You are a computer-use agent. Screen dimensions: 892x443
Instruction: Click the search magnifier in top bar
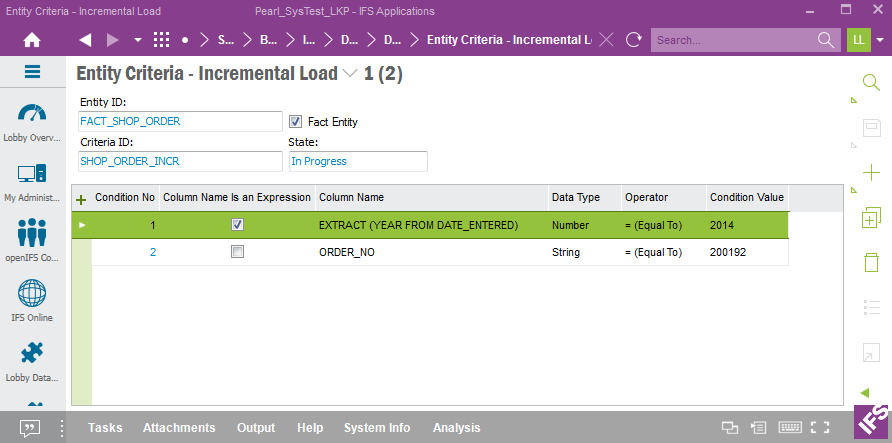[826, 40]
